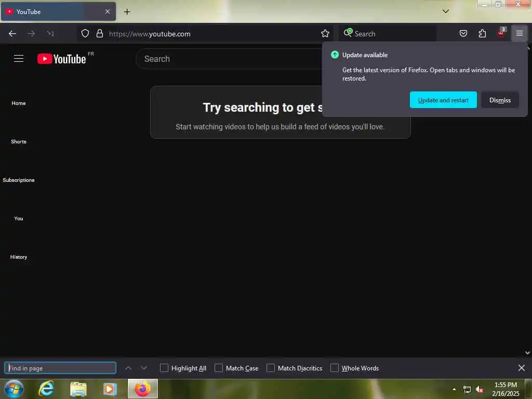Enable Highlight All checkbox
The width and height of the screenshot is (532, 399).
(164, 368)
